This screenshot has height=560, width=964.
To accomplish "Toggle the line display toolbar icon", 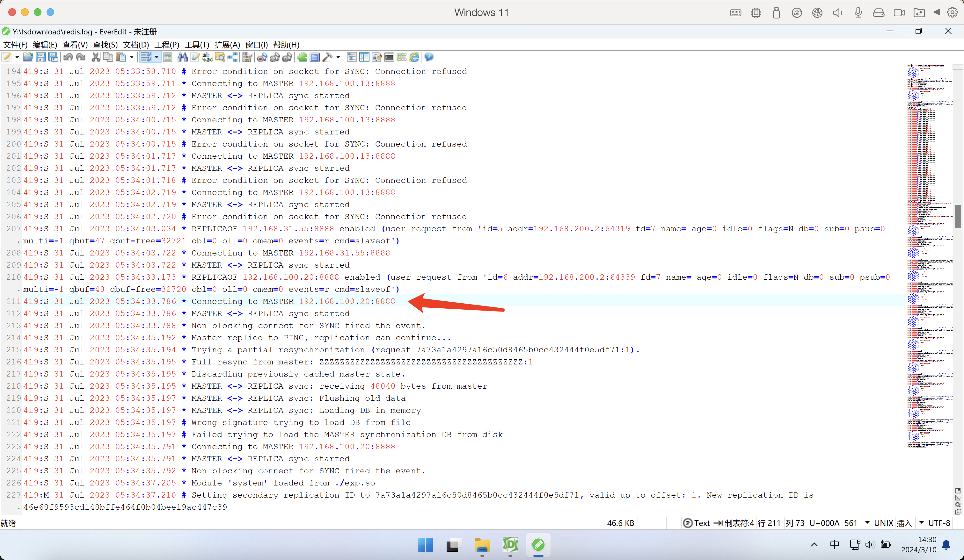I will point(168,57).
